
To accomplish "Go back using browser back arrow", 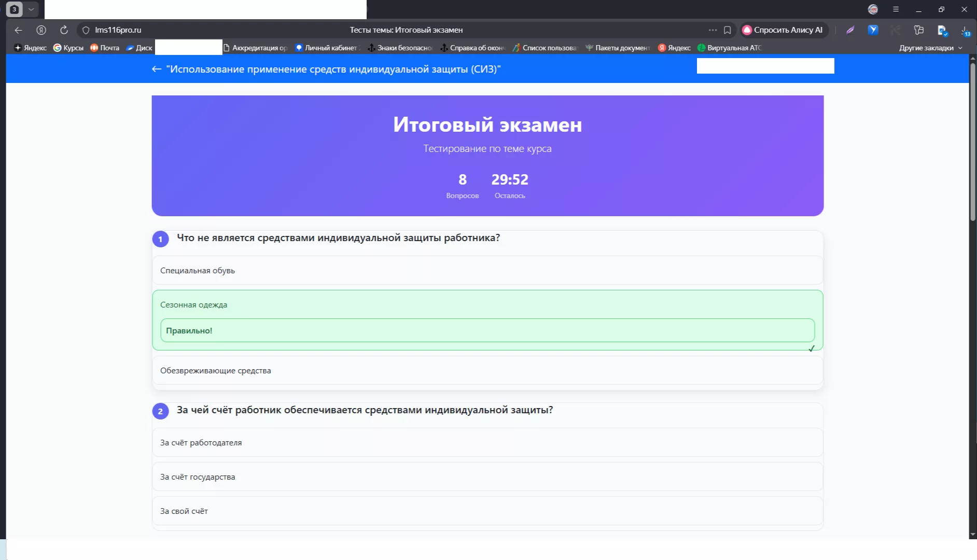I will click(x=19, y=30).
